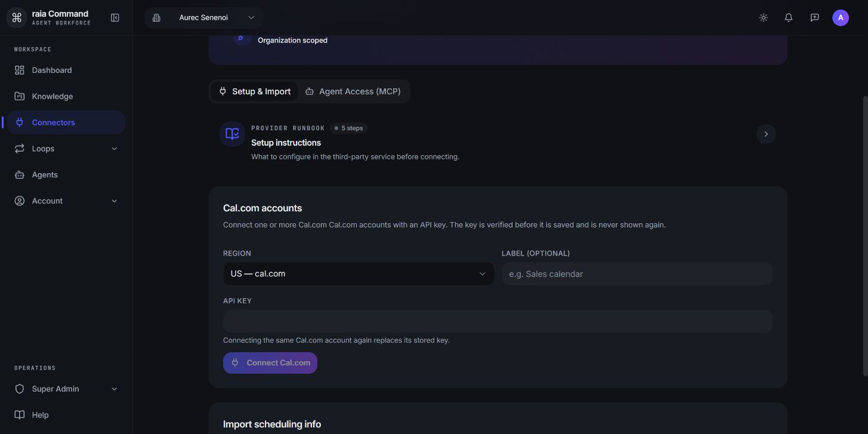Expand Setup instructions with the chevron arrow

pos(766,134)
